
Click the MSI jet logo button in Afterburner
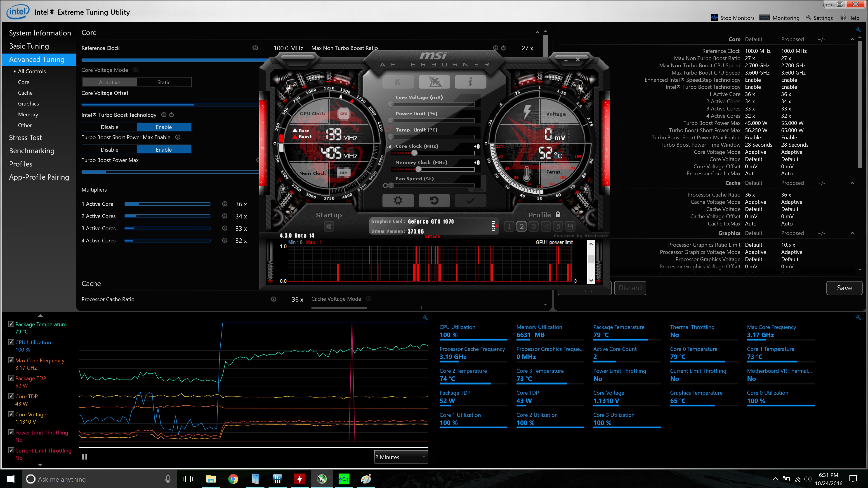[434, 82]
